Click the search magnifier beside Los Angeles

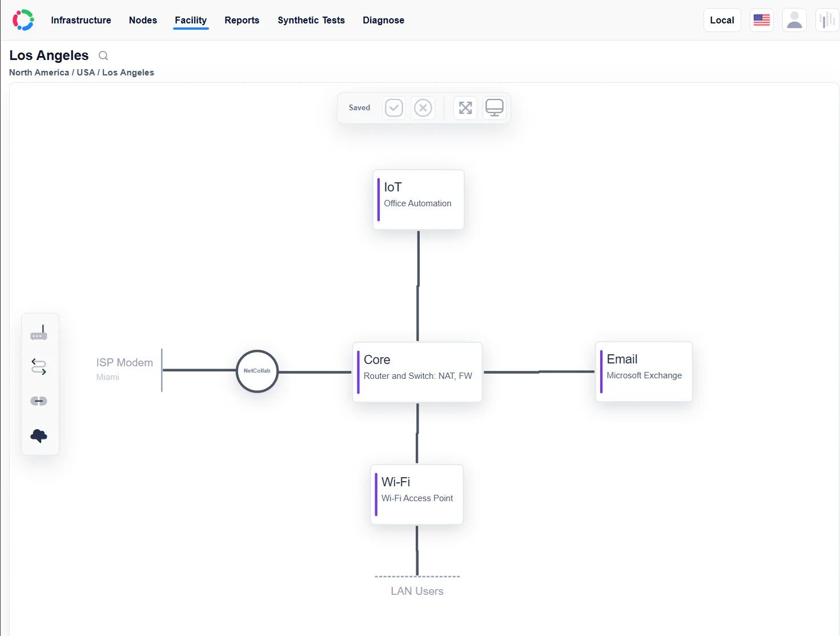click(103, 55)
